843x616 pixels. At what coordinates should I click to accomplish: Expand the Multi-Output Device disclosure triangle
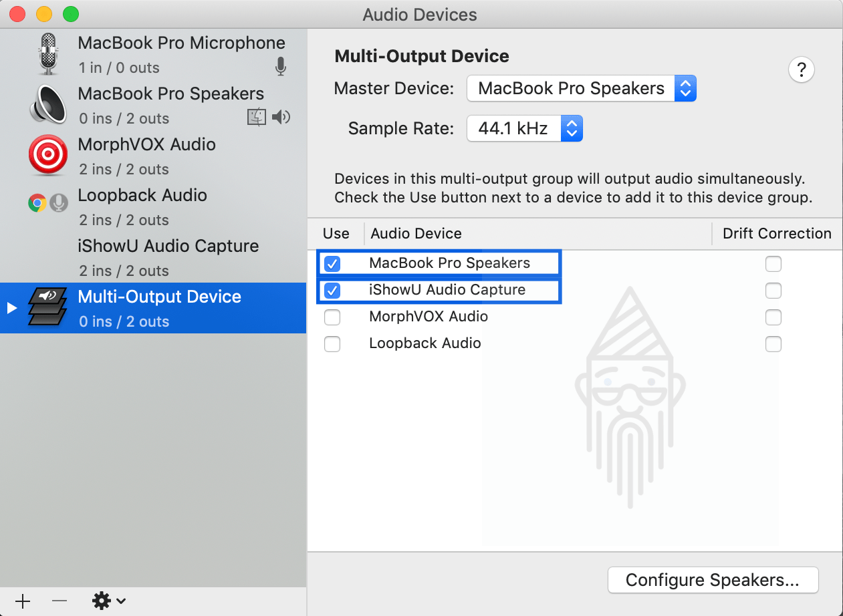pyautogui.click(x=11, y=308)
